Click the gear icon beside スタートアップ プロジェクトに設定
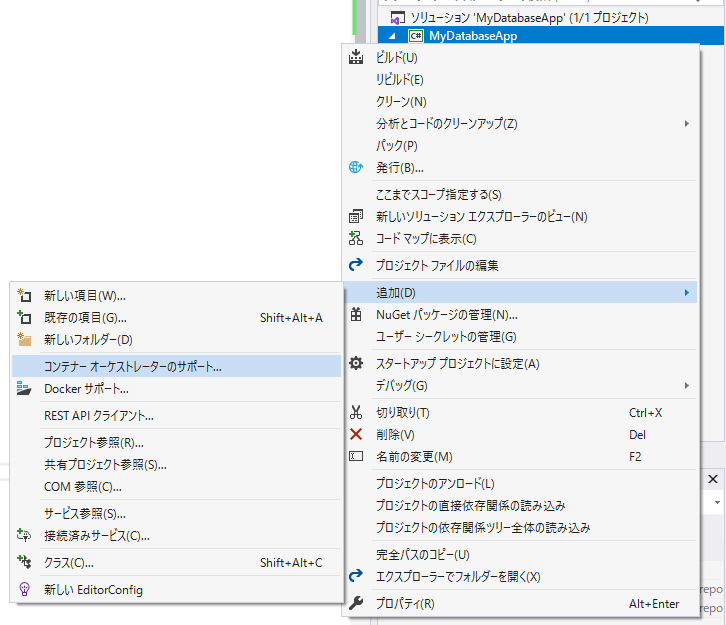Image resolution: width=726 pixels, height=625 pixels. [356, 363]
